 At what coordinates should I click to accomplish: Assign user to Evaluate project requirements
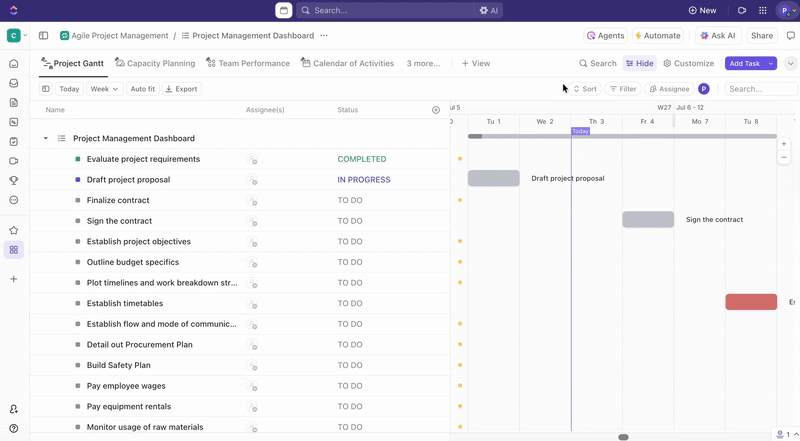tap(252, 159)
